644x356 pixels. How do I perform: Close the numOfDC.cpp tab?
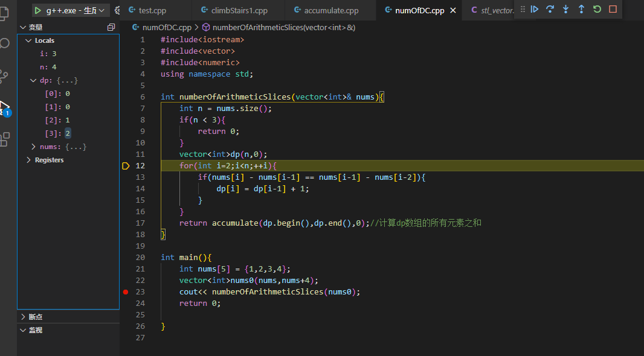tap(453, 10)
